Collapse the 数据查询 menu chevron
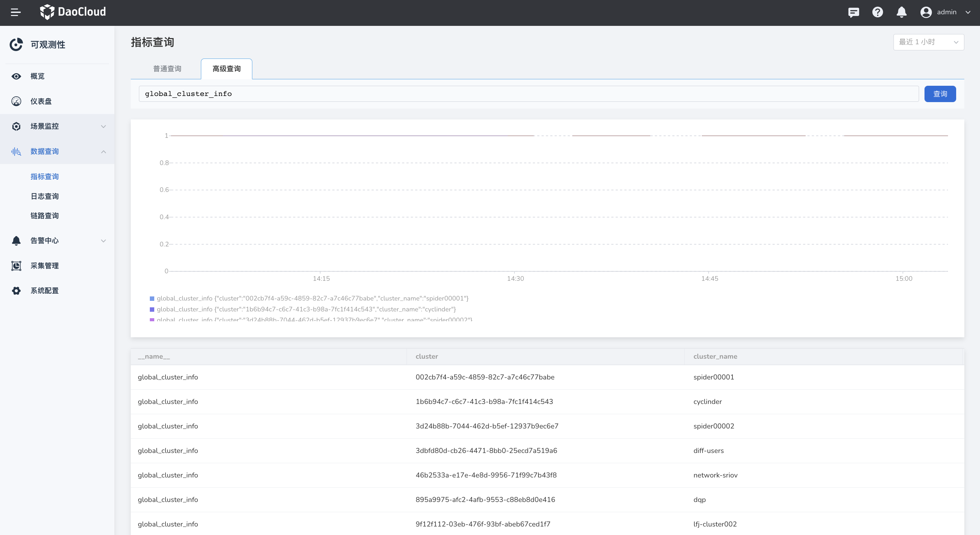The image size is (980, 535). (x=103, y=151)
